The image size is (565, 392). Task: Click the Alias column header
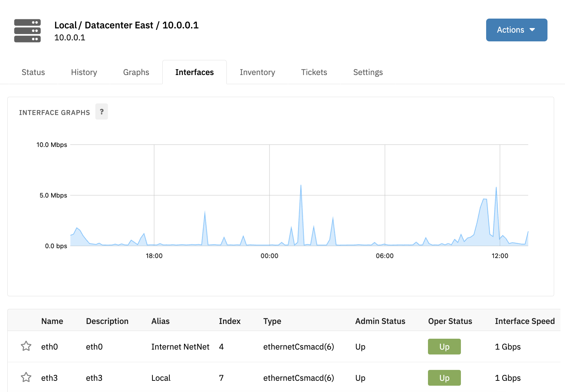coord(161,321)
